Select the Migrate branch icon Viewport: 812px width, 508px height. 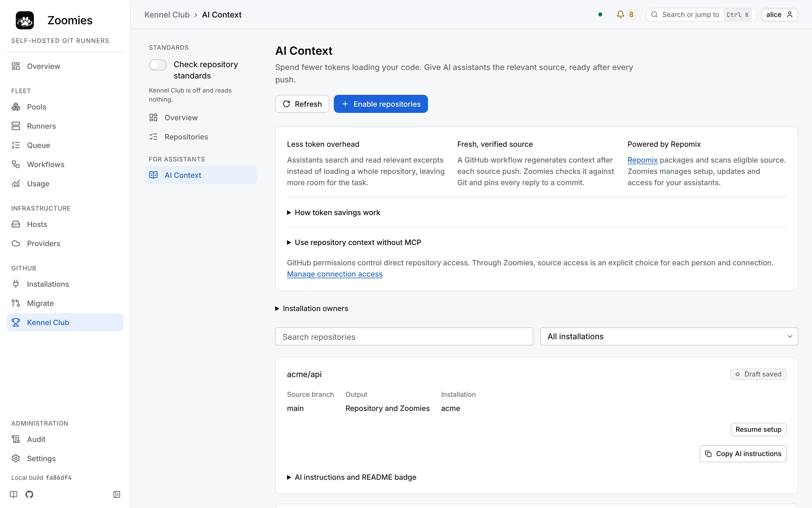pyautogui.click(x=16, y=303)
